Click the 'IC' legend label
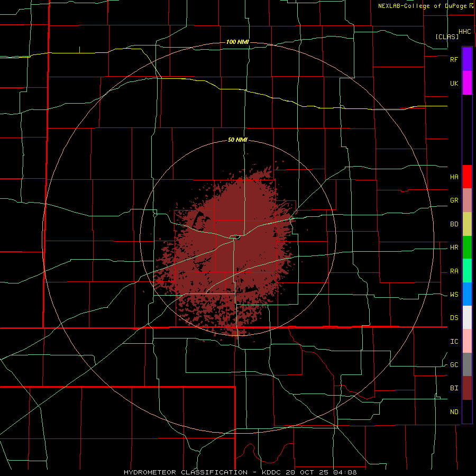This screenshot has height=476, width=476. click(x=454, y=342)
